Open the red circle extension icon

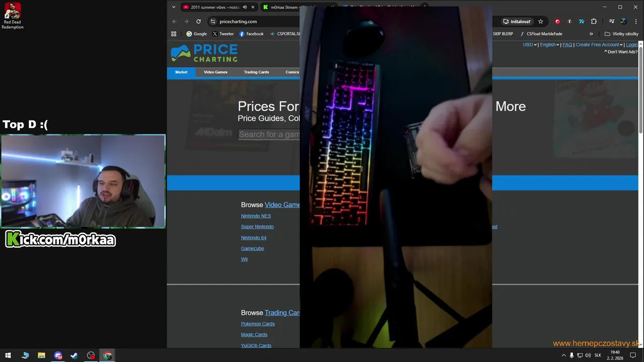pos(557,22)
